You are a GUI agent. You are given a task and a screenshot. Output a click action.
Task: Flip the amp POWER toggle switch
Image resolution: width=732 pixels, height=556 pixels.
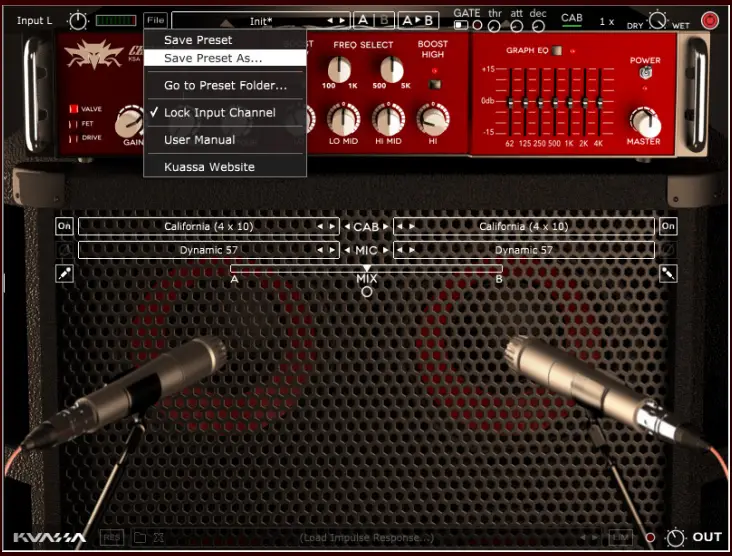pyautogui.click(x=645, y=73)
